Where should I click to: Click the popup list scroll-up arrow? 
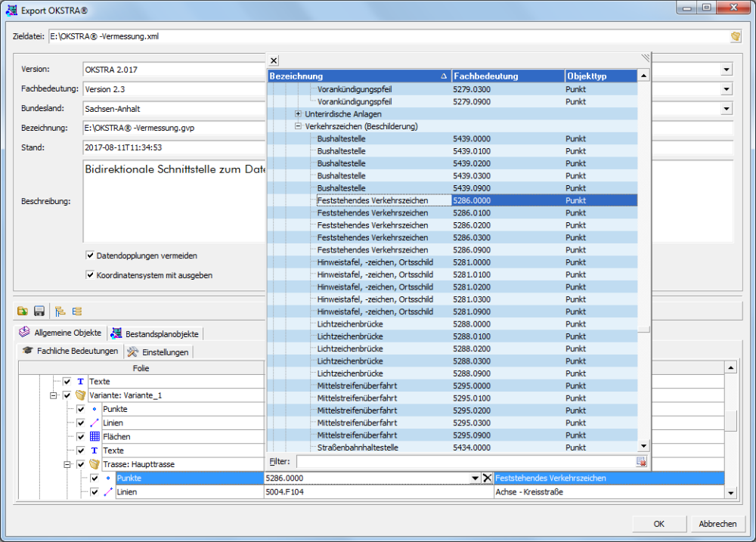[643, 76]
